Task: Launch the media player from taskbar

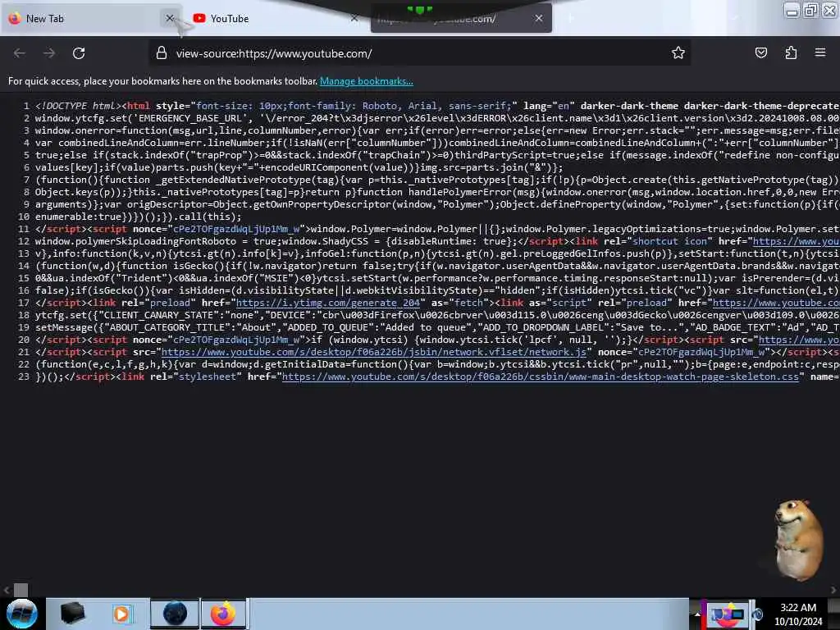Action: (x=121, y=614)
